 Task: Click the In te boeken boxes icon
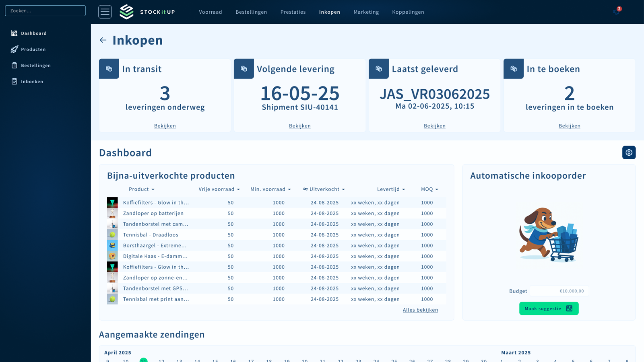point(514,69)
